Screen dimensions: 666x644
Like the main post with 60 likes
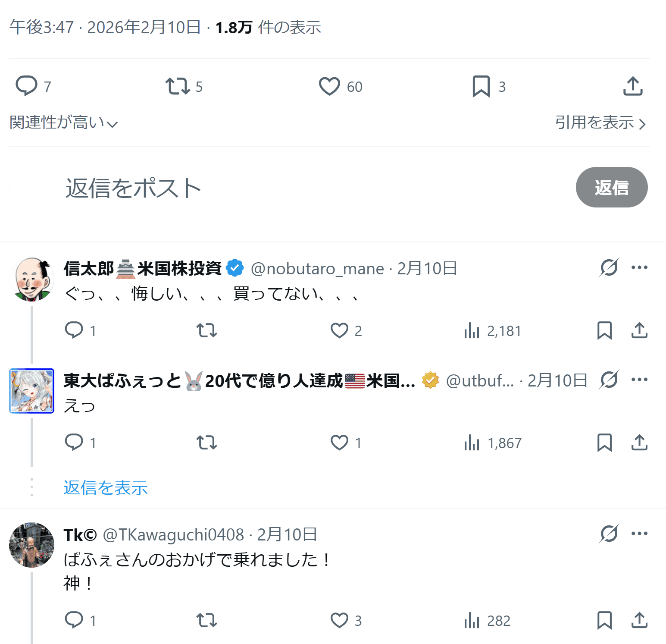pos(329,86)
